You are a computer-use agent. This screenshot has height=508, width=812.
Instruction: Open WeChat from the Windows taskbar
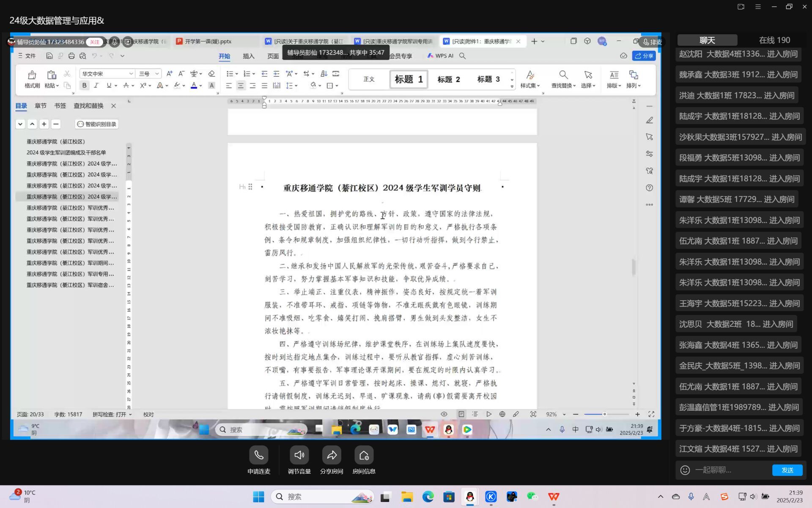click(x=532, y=497)
